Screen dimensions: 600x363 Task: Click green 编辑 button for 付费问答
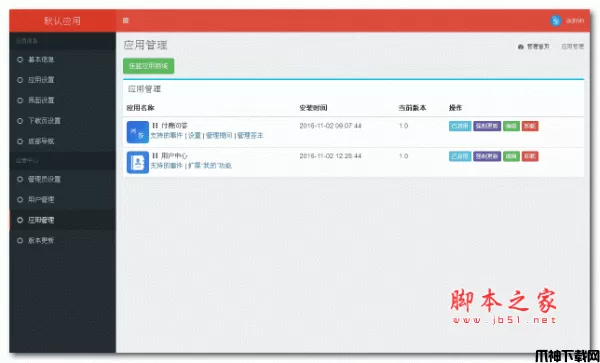coord(511,126)
